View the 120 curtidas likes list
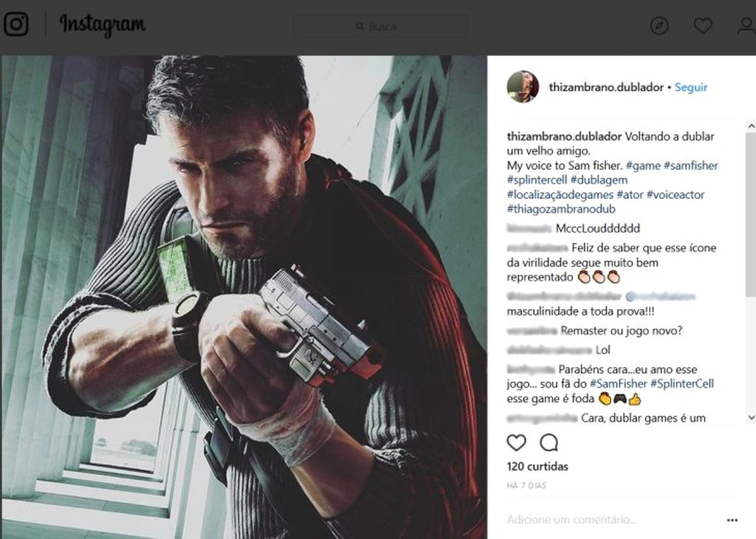This screenshot has width=756, height=539. [537, 467]
